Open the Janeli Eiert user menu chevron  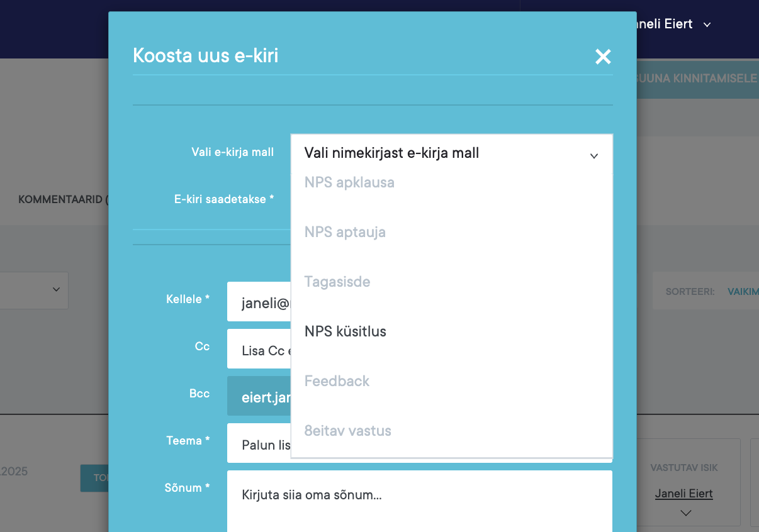pyautogui.click(x=707, y=25)
